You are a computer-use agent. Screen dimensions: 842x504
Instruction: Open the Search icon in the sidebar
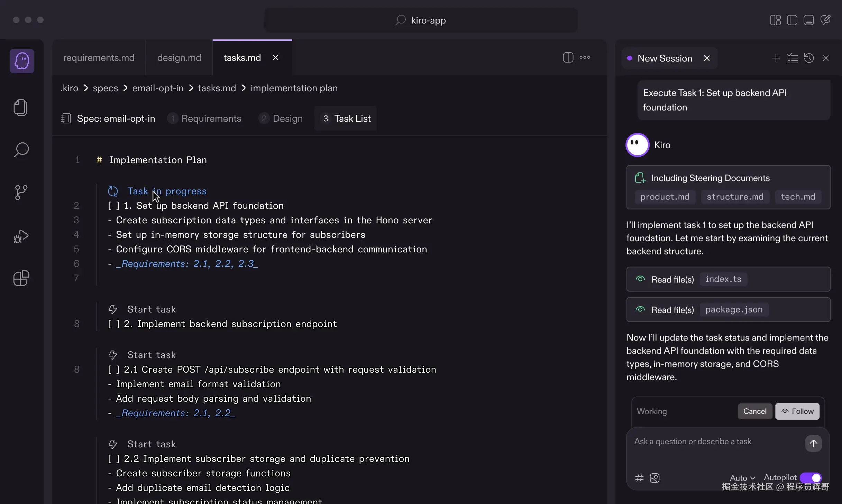[21, 150]
